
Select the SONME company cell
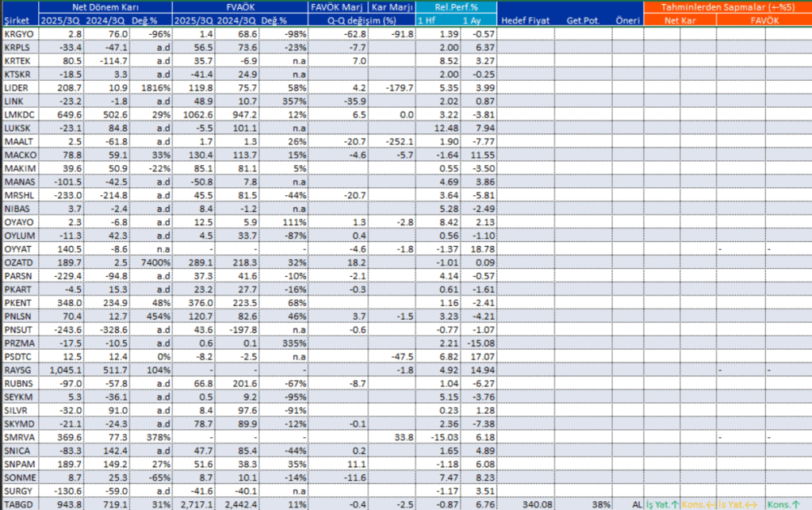[20, 478]
